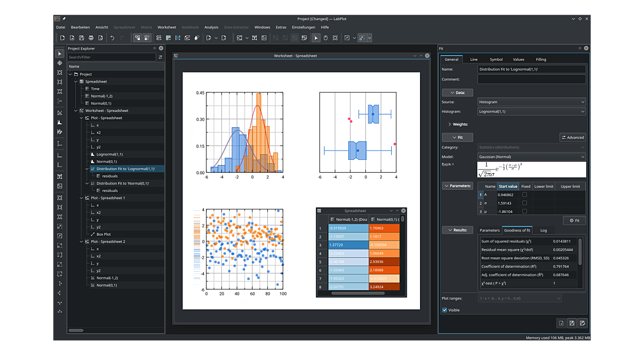Image resolution: width=644 pixels, height=362 pixels.
Task: Click the Name field in Fit panel
Action: [532, 69]
